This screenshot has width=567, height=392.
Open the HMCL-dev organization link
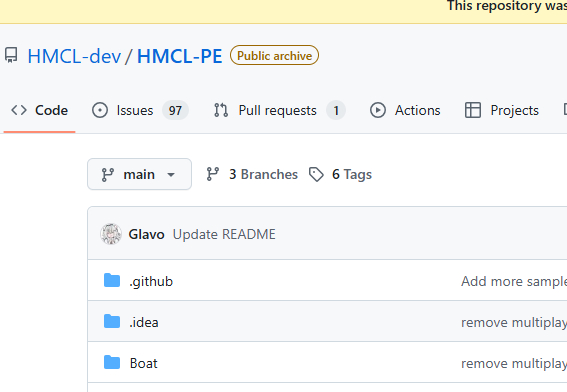click(x=74, y=56)
